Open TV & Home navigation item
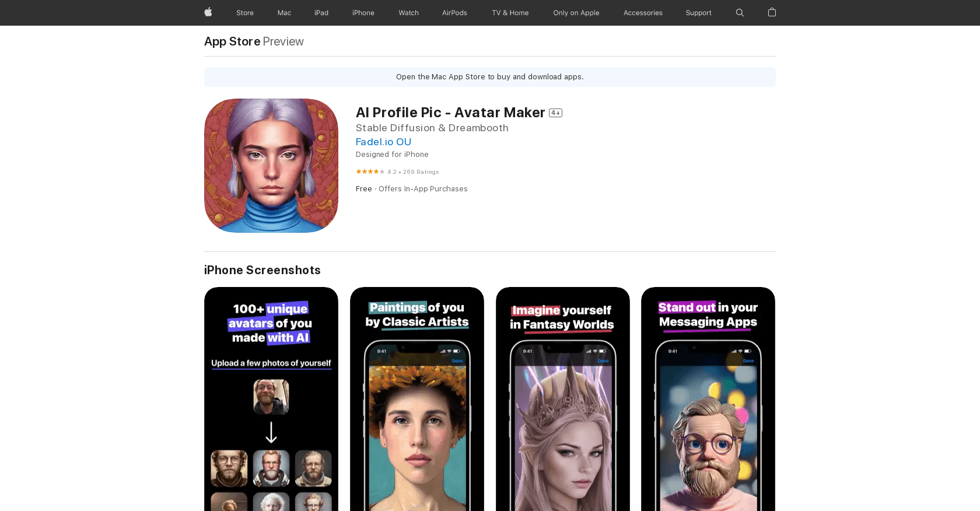 (x=510, y=13)
